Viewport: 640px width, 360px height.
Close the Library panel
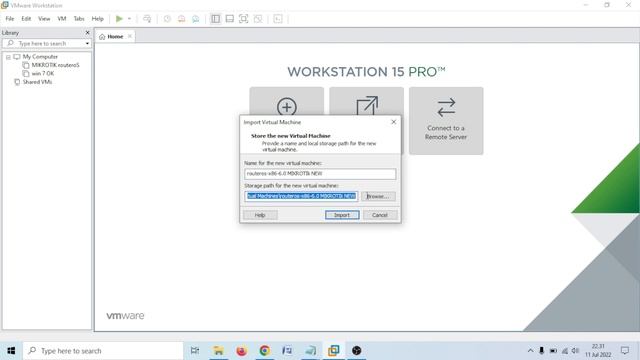coord(87,33)
